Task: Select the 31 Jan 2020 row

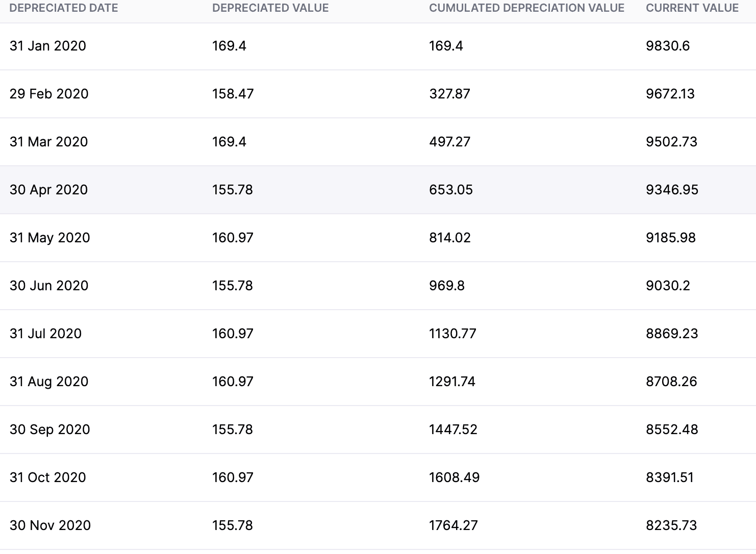Action: pyautogui.click(x=48, y=46)
